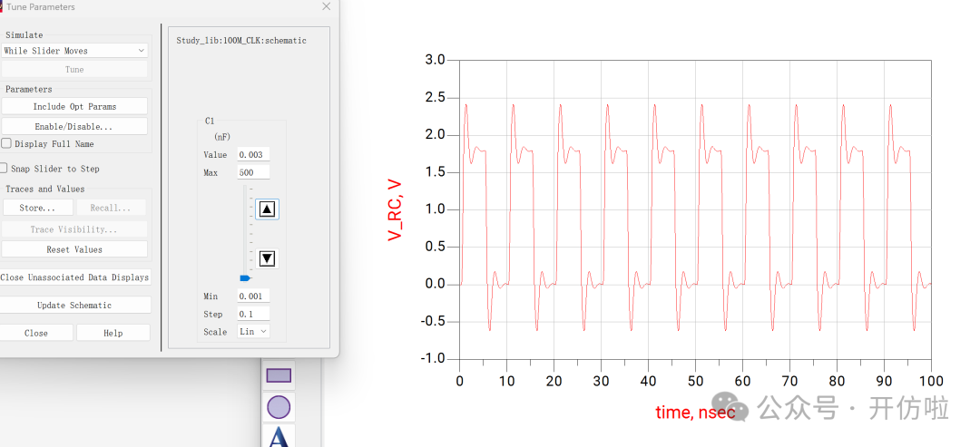Click the decrease value down-arrow for C1
The width and height of the screenshot is (980, 447).
pyautogui.click(x=267, y=258)
